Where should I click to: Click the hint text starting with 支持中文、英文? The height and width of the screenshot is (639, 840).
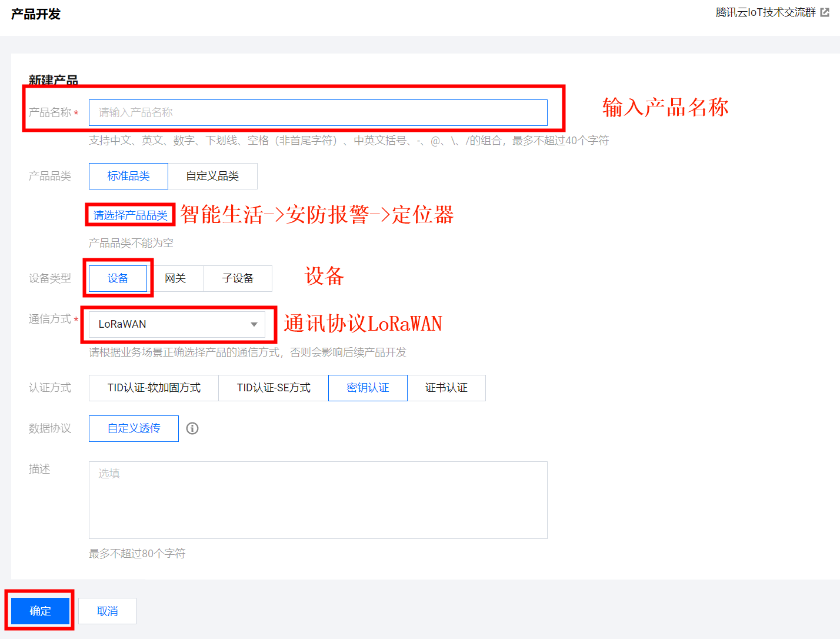pos(349,141)
